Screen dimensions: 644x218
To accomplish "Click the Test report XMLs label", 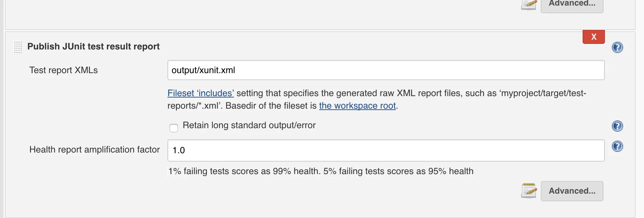I will click(x=63, y=70).
